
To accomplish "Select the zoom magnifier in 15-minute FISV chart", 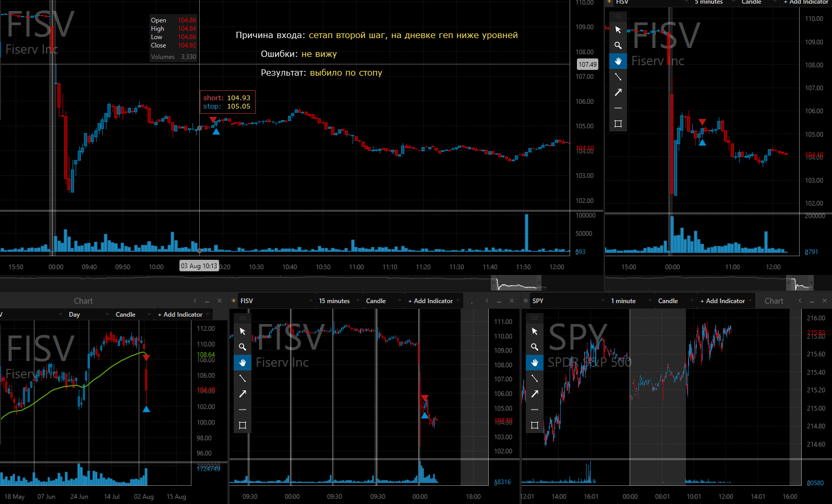I will tap(243, 347).
